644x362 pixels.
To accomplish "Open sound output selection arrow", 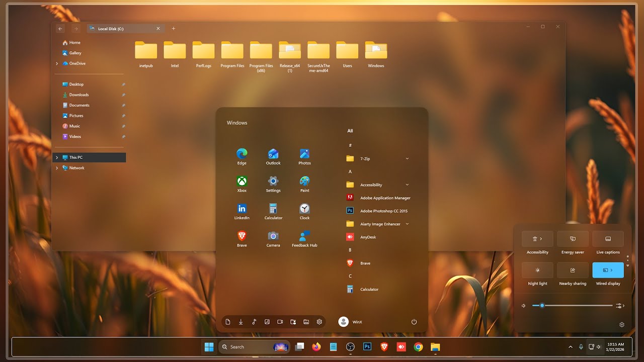I will [x=620, y=306].
